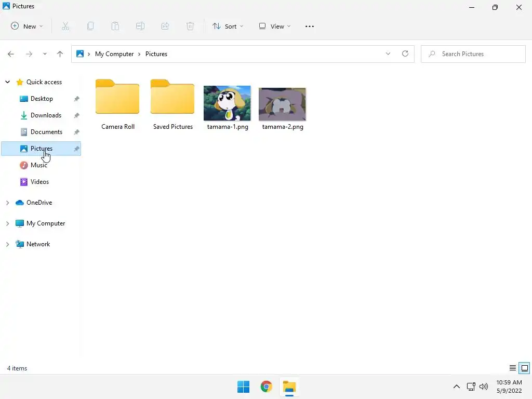Open the recent locations dropdown arrow
The height and width of the screenshot is (399, 532).
click(45, 54)
